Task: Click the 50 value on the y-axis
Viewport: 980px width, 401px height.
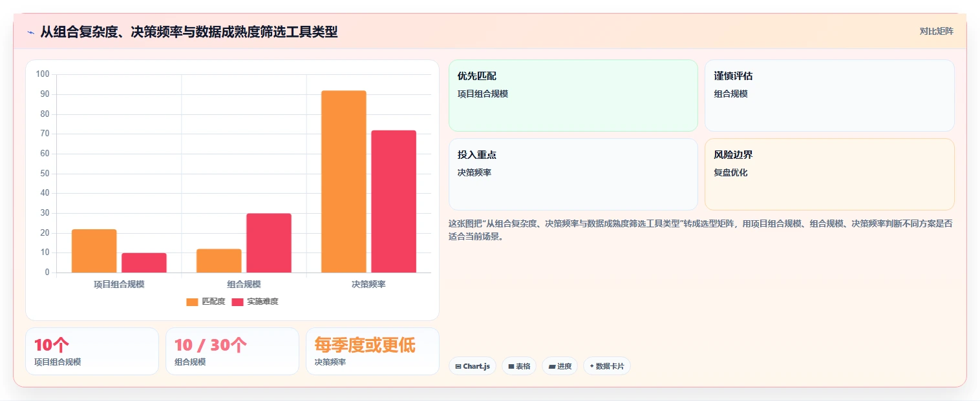Action: [45, 174]
